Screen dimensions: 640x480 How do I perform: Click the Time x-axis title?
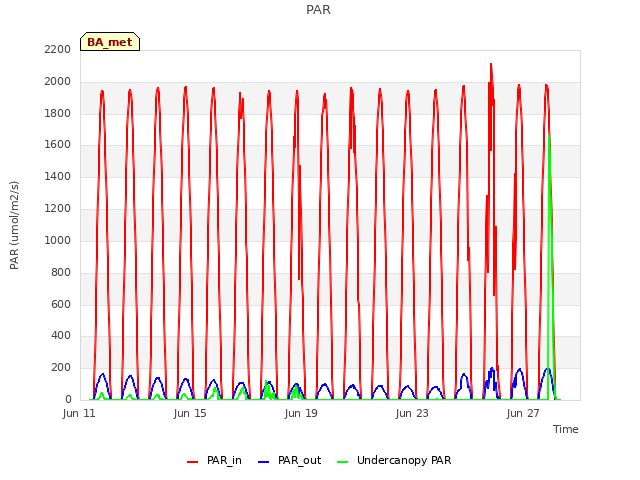coord(566,429)
